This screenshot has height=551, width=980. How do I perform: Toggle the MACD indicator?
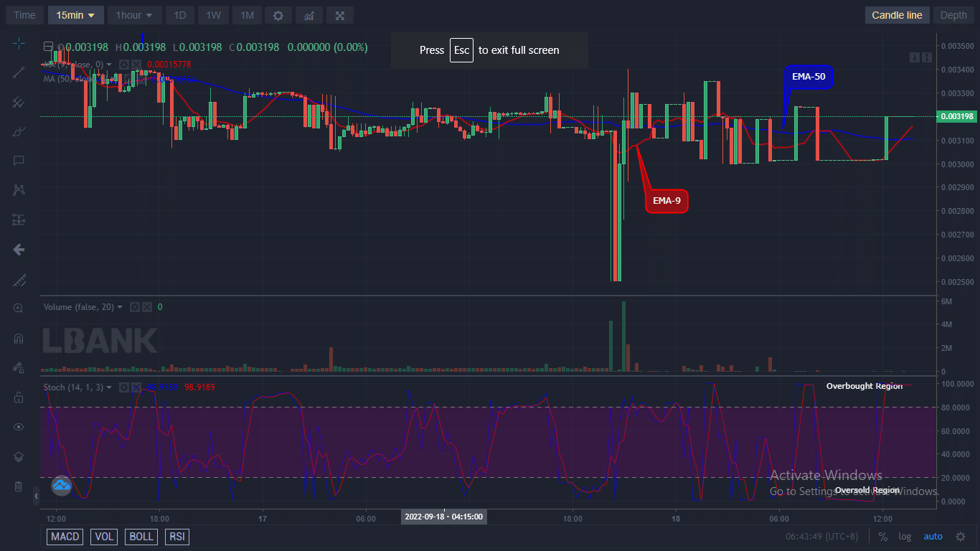(x=65, y=537)
